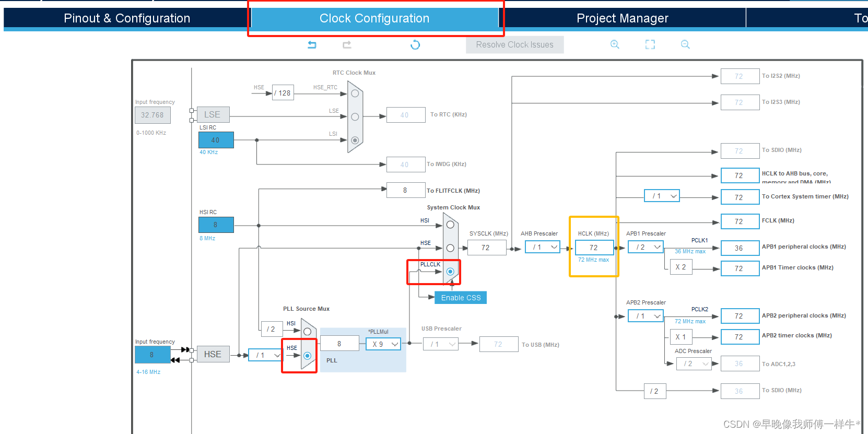Select LSE in RTC Clock Mux
This screenshot has height=434, width=868.
(355, 116)
